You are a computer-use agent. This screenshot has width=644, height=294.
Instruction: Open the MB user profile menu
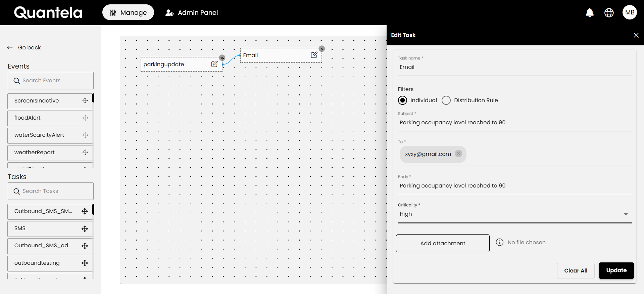tap(630, 13)
